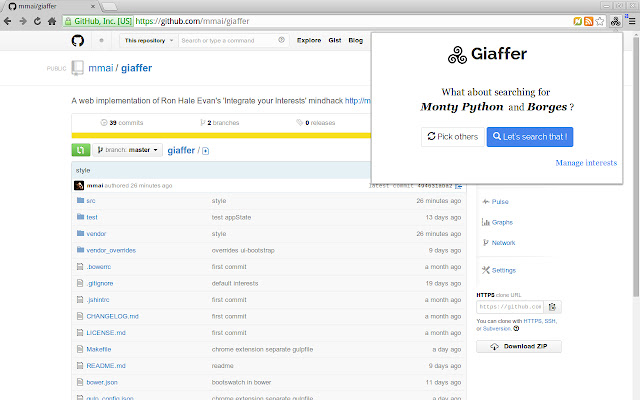This screenshot has height=400, width=640.
Task: Open .gitignore file
Action: coord(100,283)
